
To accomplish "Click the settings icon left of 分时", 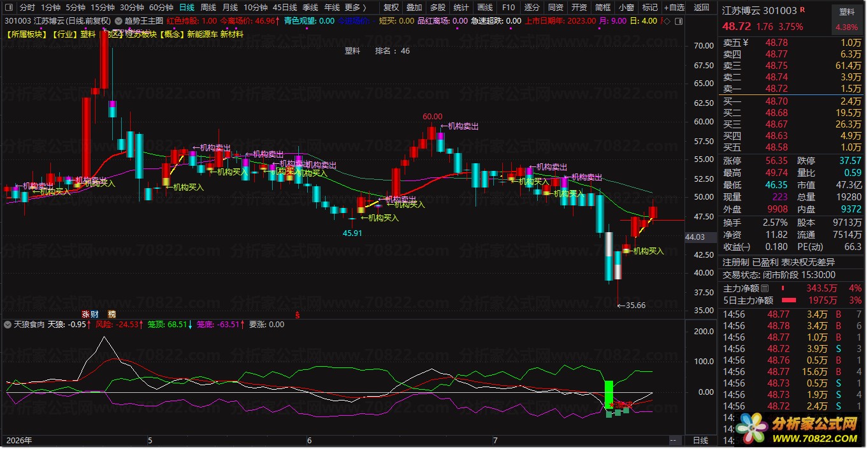I will pos(8,8).
